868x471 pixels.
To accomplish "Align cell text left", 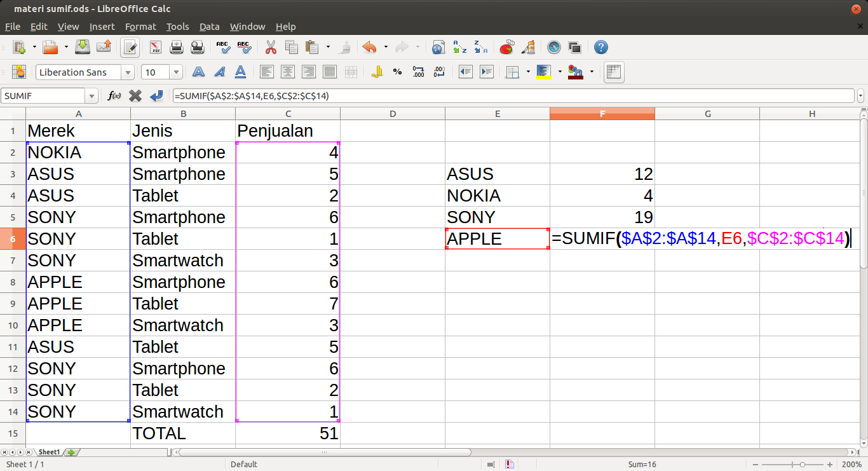I will tap(267, 72).
